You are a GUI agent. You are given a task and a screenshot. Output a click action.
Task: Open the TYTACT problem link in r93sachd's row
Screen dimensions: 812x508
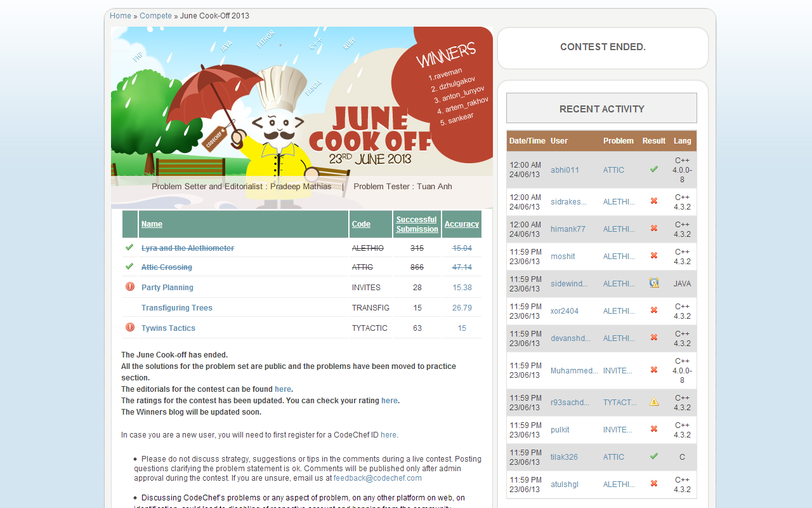click(620, 403)
